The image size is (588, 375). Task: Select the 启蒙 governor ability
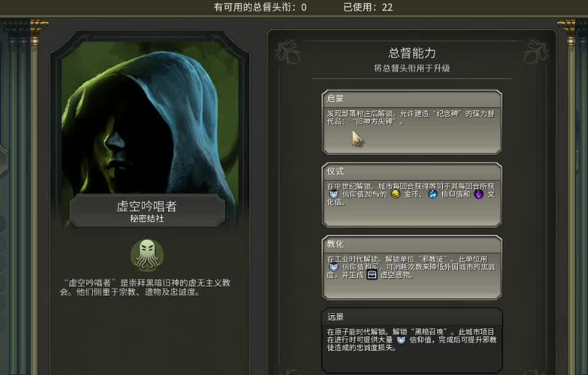coord(412,122)
